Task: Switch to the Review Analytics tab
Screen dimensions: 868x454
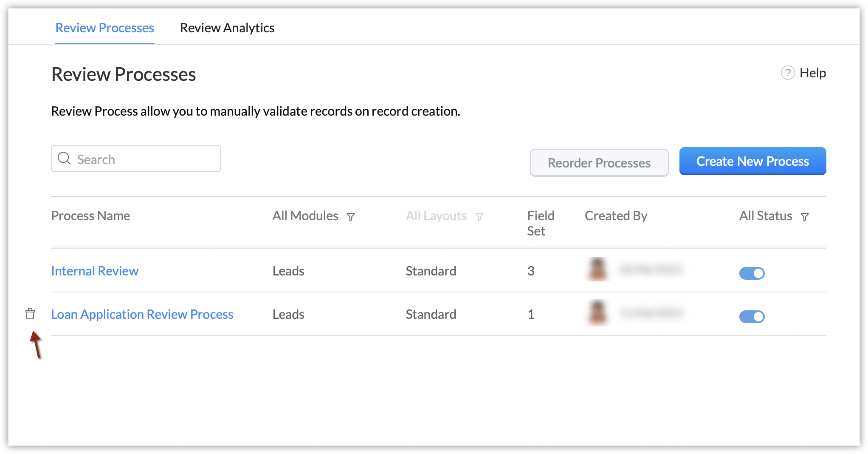Action: pos(227,28)
